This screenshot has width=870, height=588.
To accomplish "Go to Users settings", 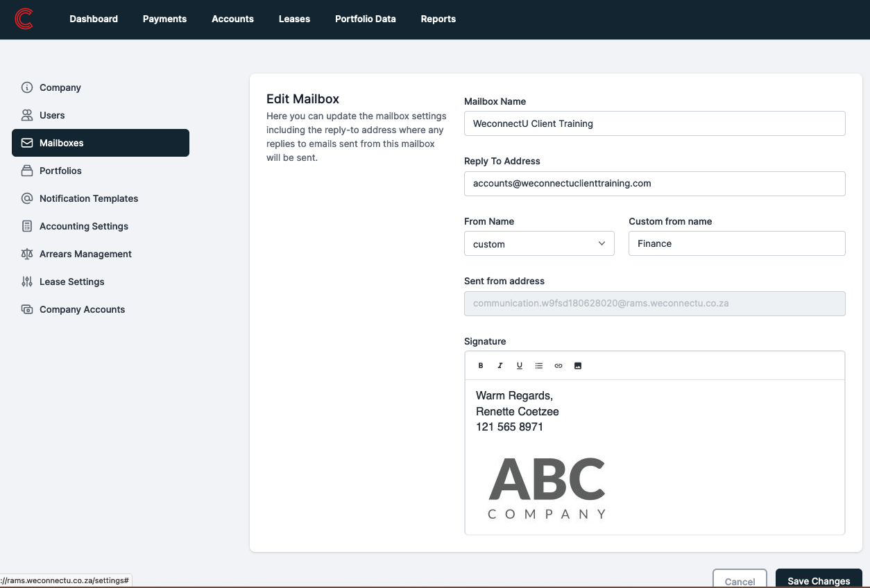I will point(101,115).
